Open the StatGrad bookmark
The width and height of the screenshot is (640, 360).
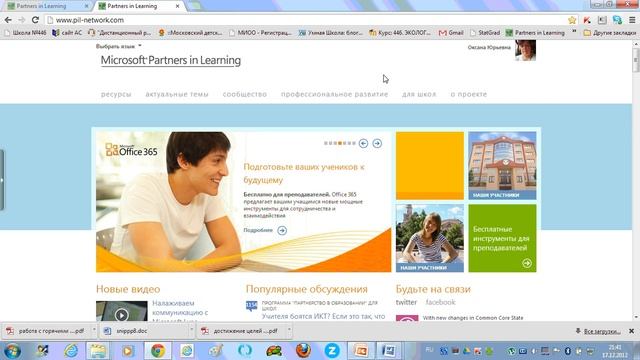[x=485, y=33]
